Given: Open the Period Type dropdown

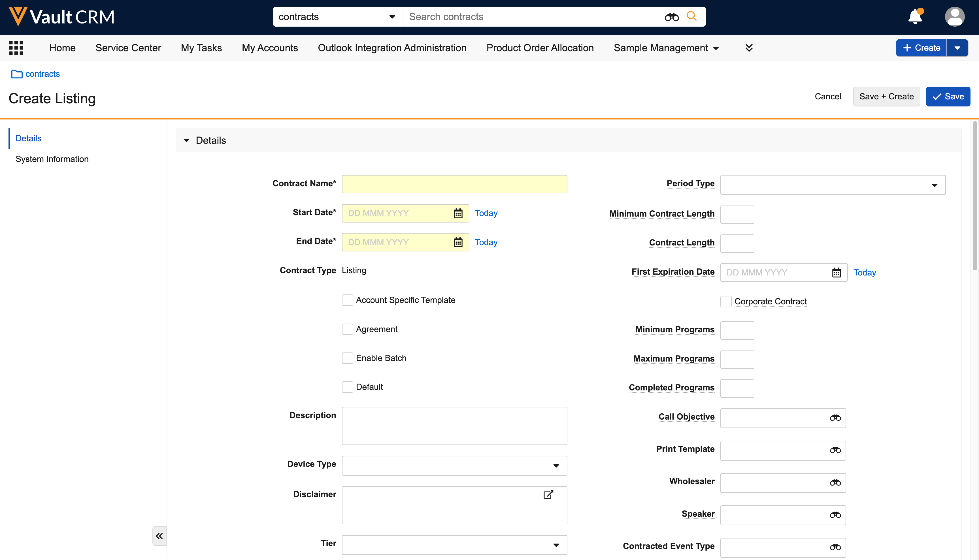Looking at the screenshot, I should [x=832, y=185].
